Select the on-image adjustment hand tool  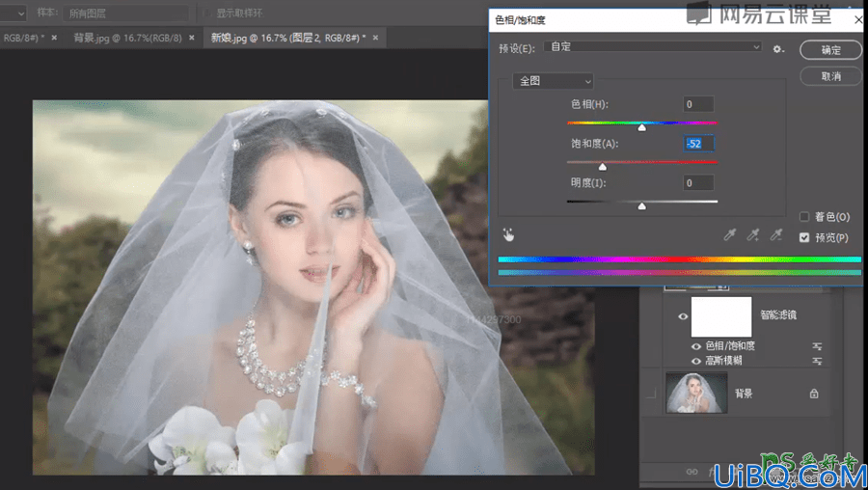coord(508,235)
